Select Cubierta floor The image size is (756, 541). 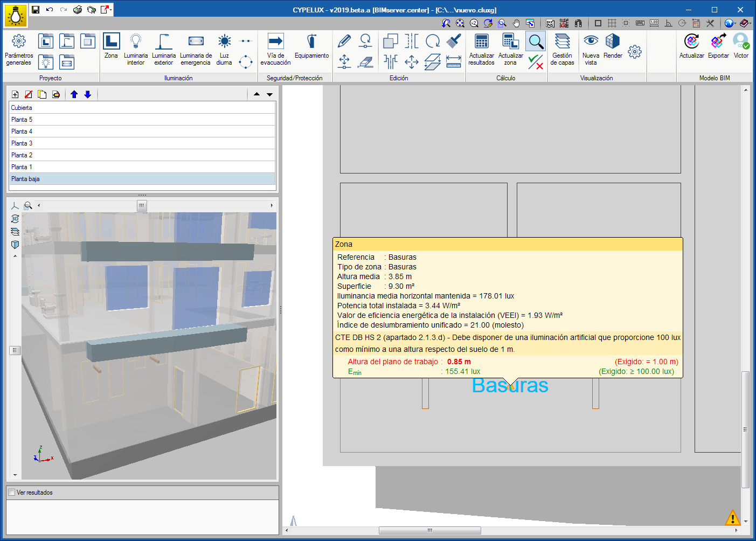coord(142,108)
